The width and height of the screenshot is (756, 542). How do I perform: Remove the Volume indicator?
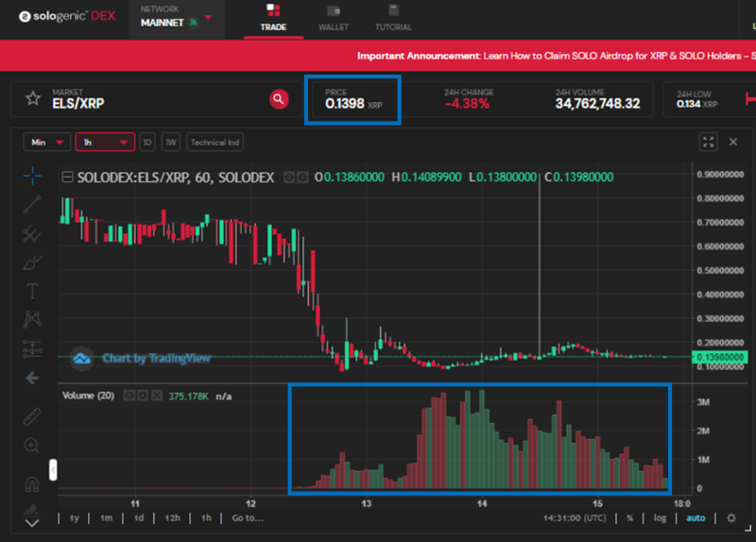pyautogui.click(x=157, y=396)
